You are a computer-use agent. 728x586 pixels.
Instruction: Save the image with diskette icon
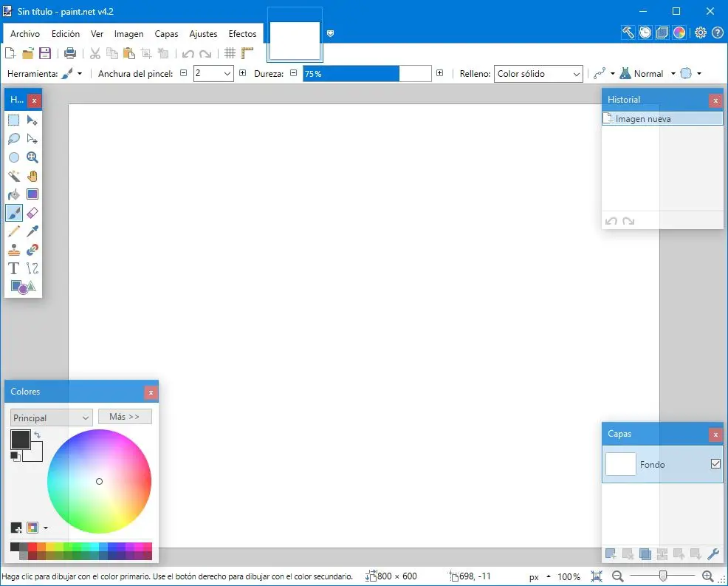point(45,53)
